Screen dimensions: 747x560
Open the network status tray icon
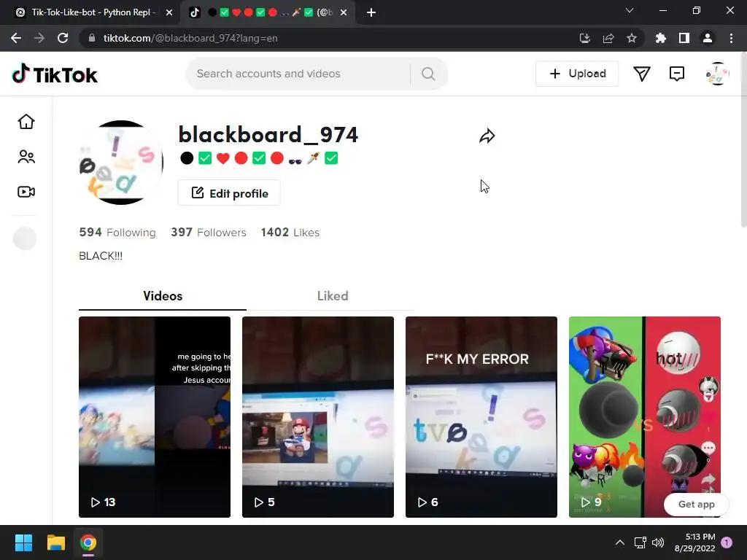coord(640,542)
